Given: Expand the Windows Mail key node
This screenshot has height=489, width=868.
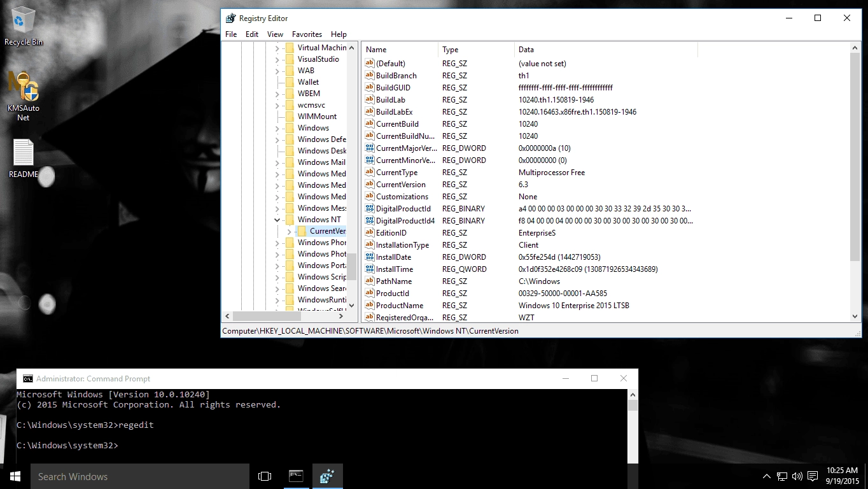Looking at the screenshot, I should point(277,162).
